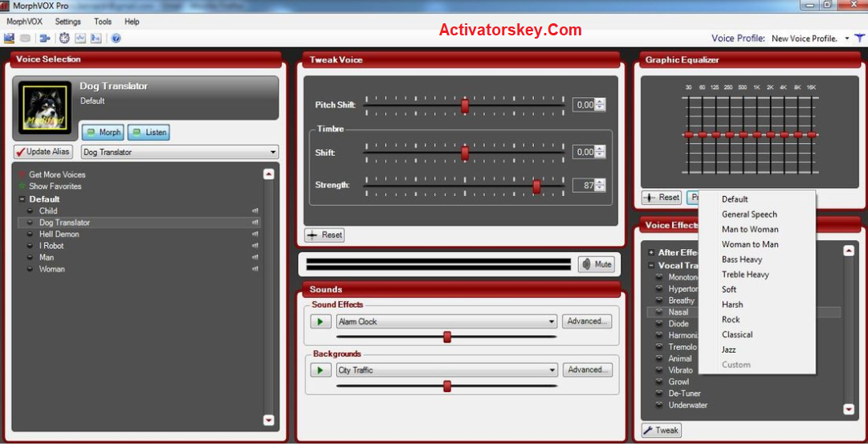Click the Get More Voices link
Viewport: 868px width, 446px height.
(x=57, y=174)
